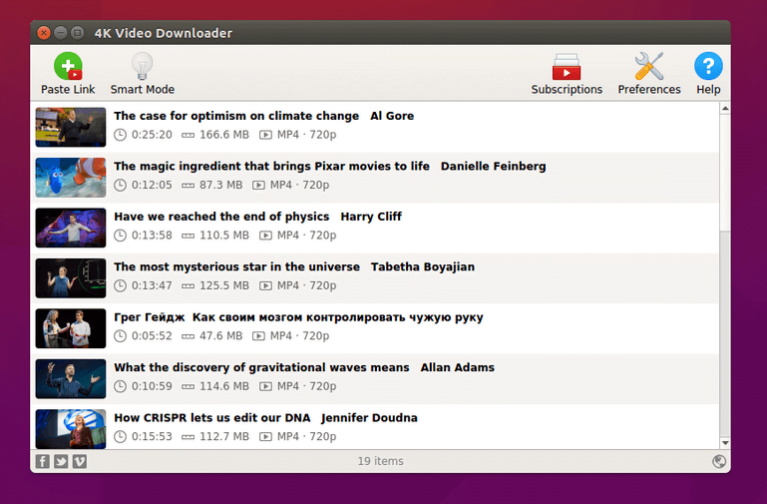This screenshot has height=504, width=767.
Task: Select Jennifer Doudna CRISPR thumbnail
Action: coord(70,429)
